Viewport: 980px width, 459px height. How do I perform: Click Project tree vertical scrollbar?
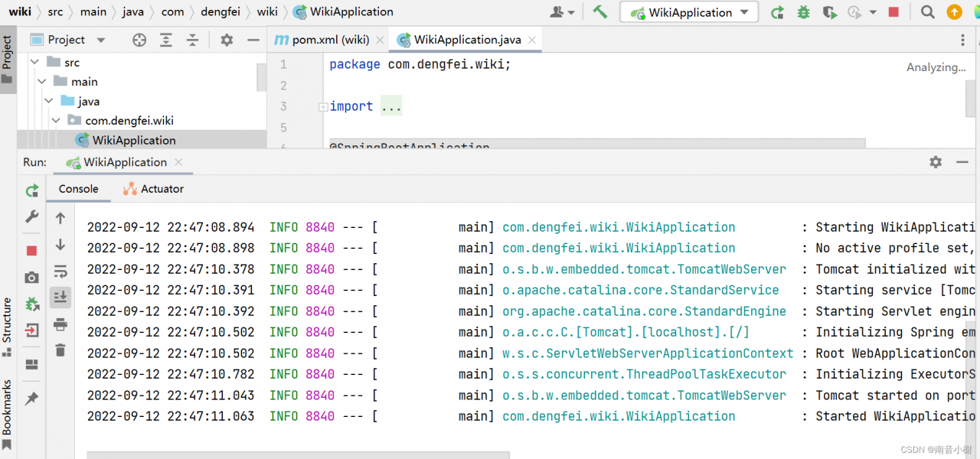262,77
